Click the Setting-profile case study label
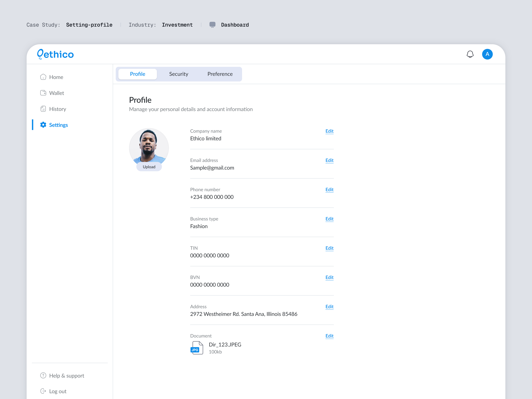 [89, 25]
